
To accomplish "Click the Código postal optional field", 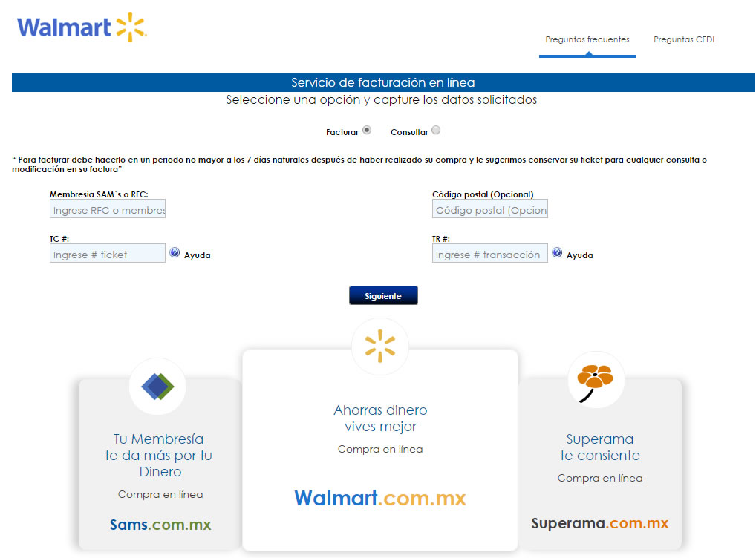I will (x=490, y=210).
